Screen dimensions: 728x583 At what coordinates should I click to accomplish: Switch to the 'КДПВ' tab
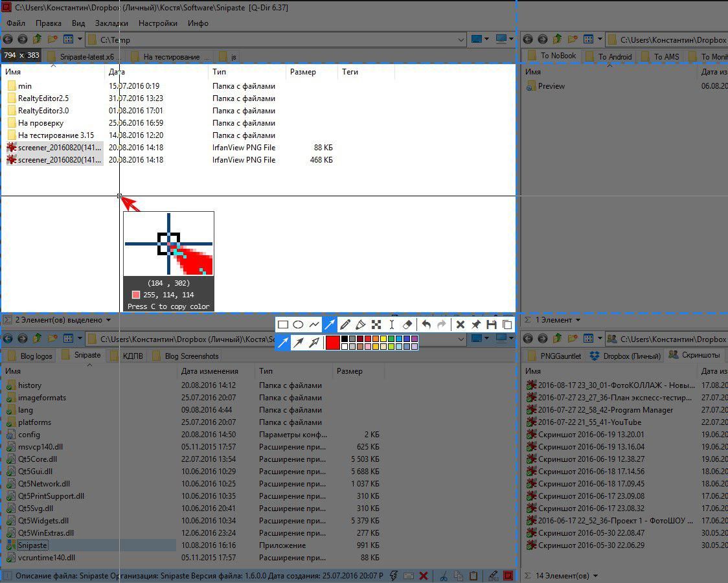click(127, 356)
